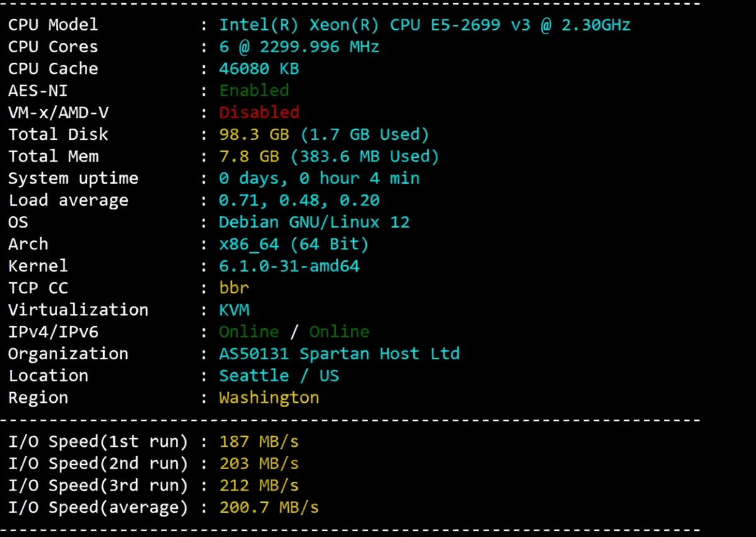Click the bbr TCP congestion control value
This screenshot has height=537, width=756.
pos(234,288)
